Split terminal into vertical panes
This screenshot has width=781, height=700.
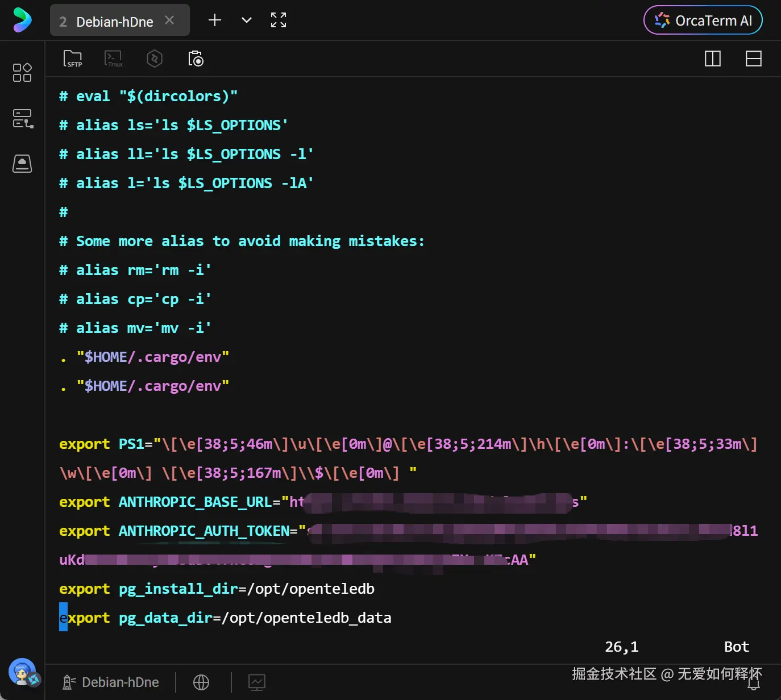tap(712, 59)
